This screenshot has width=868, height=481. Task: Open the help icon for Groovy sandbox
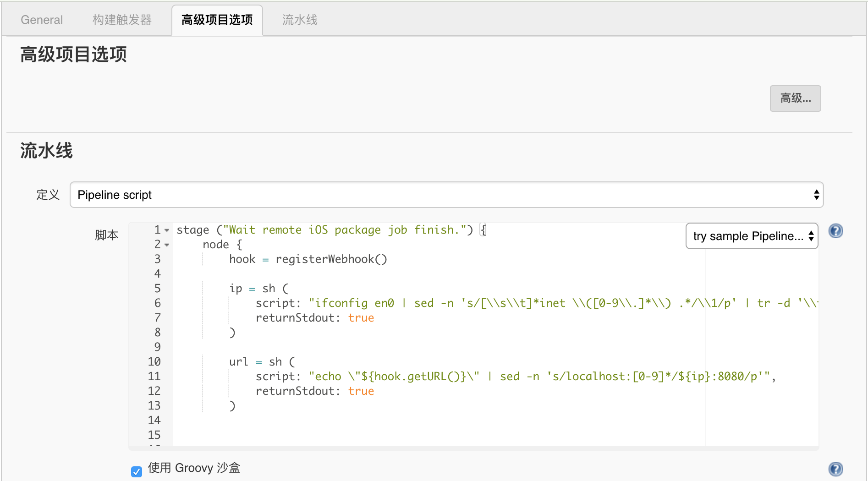click(x=835, y=469)
